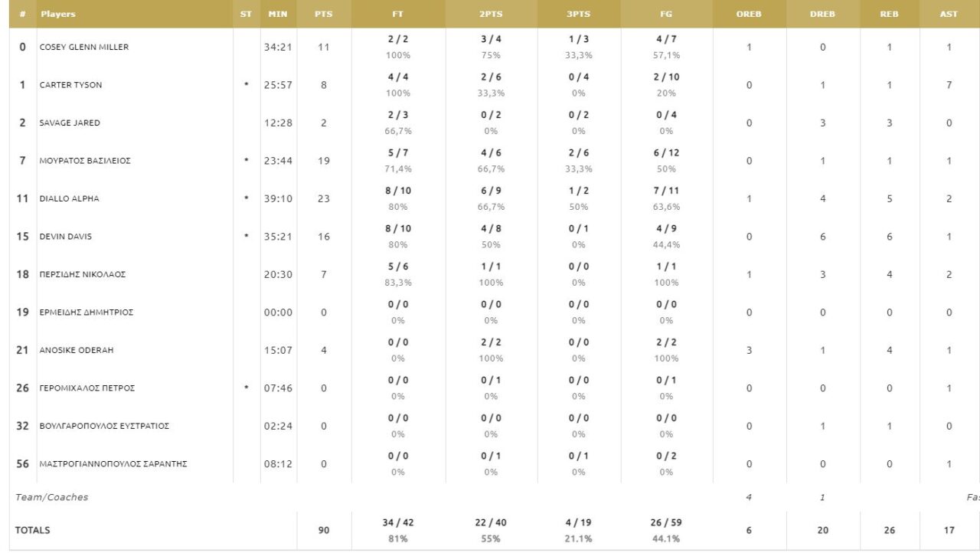The image size is (980, 553).
Task: Select player DIALLO ALPHA
Action: [70, 199]
